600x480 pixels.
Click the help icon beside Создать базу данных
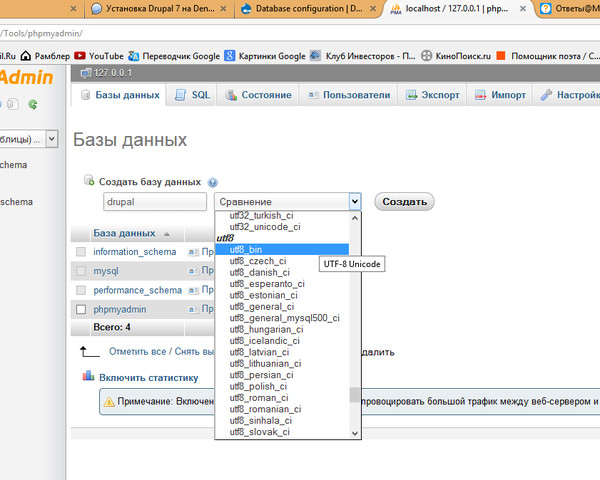212,183
